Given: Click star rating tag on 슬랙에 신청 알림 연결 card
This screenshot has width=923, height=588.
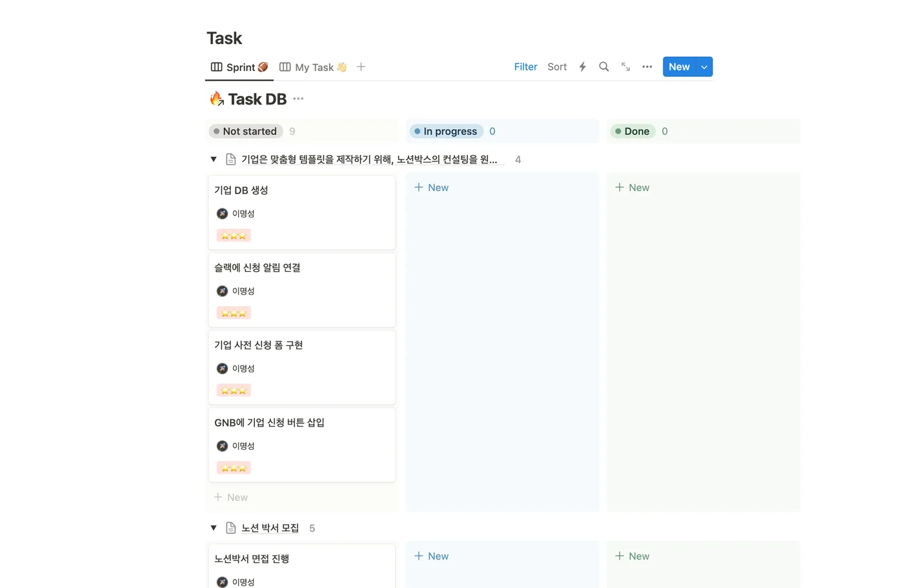Looking at the screenshot, I should point(234,313).
